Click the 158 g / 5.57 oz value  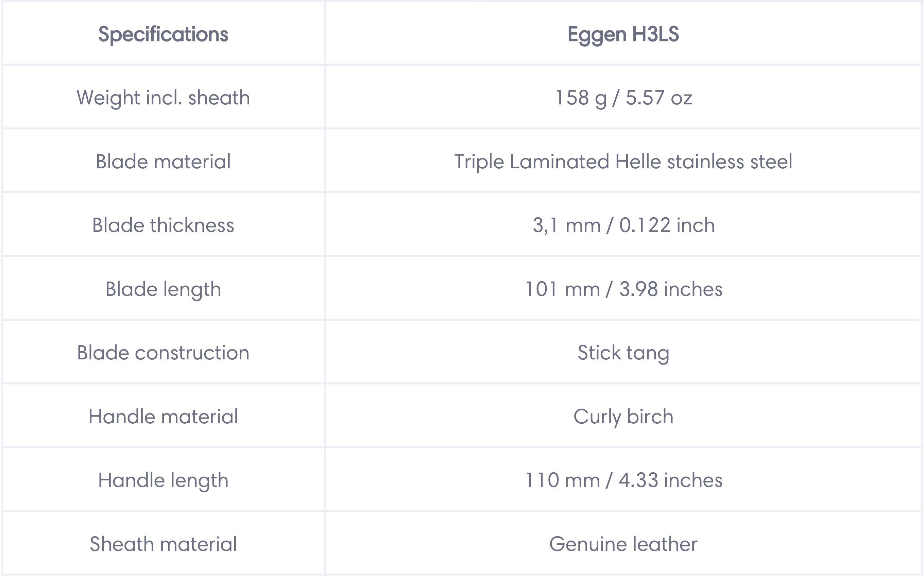click(x=623, y=98)
